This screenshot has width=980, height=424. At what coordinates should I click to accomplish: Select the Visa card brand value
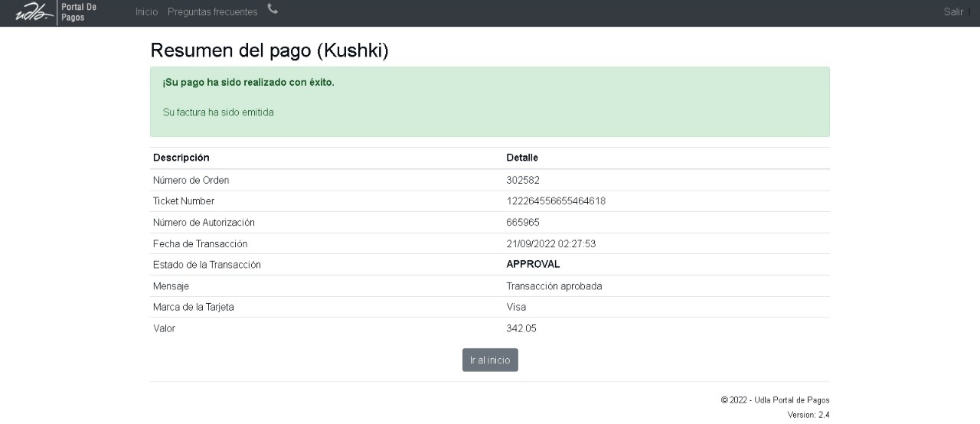[516, 307]
